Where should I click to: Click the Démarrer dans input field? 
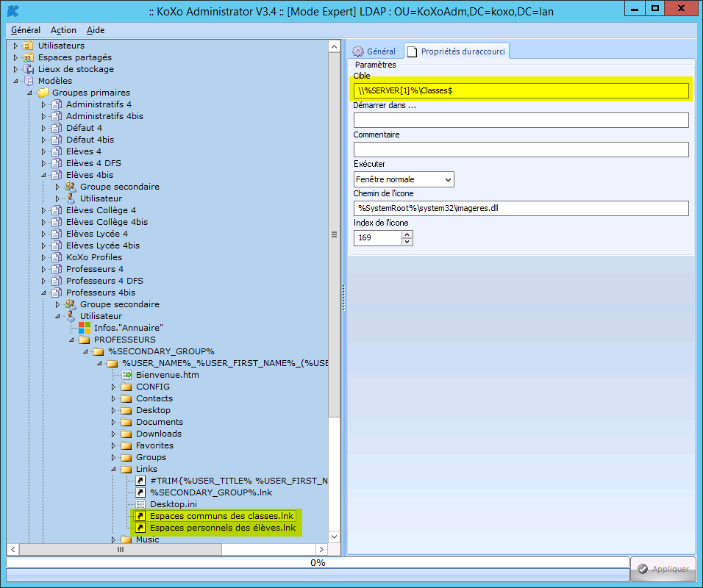click(521, 120)
